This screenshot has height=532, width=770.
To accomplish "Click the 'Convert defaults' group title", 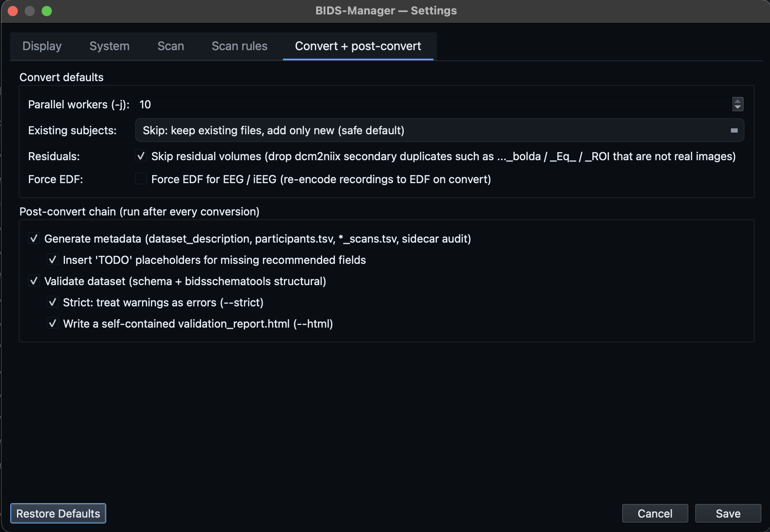I will pyautogui.click(x=62, y=77).
